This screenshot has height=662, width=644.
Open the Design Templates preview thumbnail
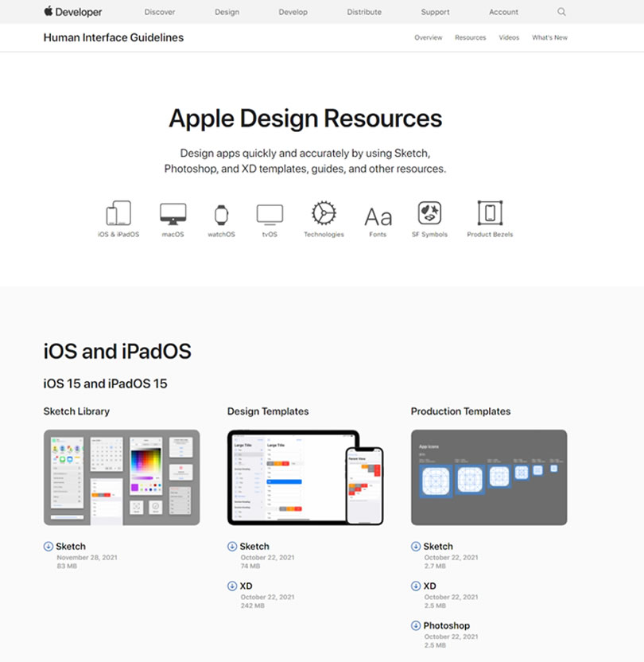(x=305, y=477)
